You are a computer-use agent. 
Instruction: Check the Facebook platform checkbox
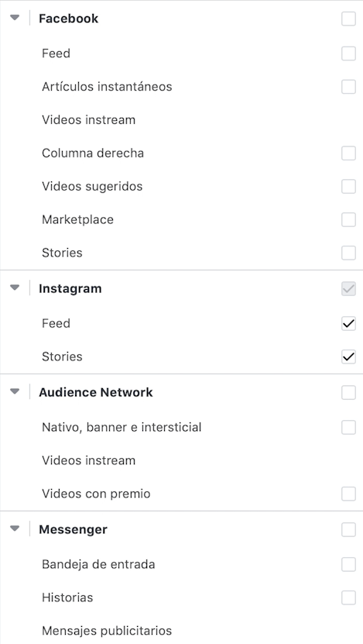click(348, 19)
